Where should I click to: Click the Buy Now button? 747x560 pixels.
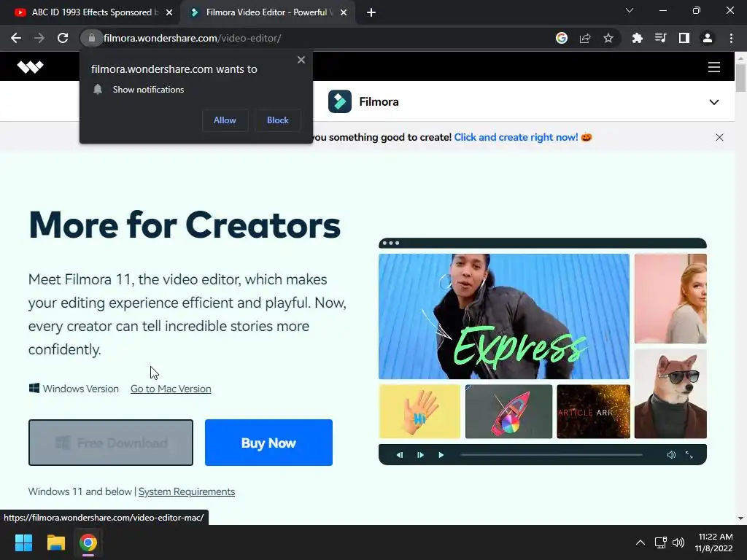[268, 443]
